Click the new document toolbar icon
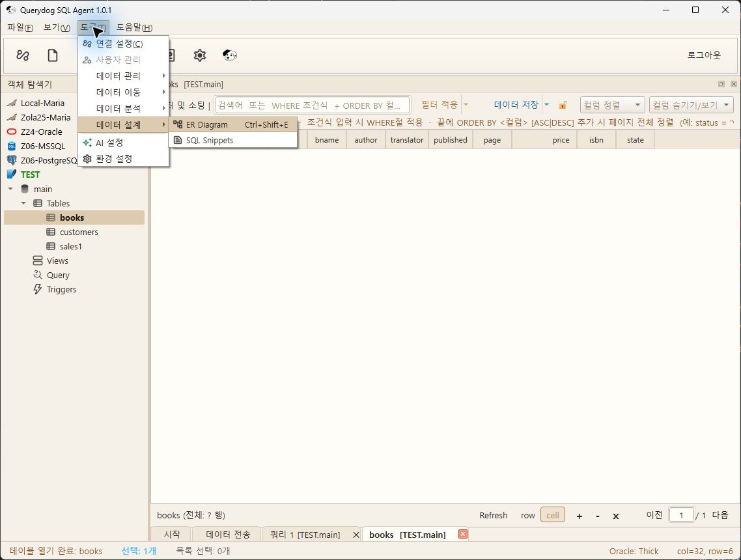This screenshot has width=741, height=560. [53, 55]
